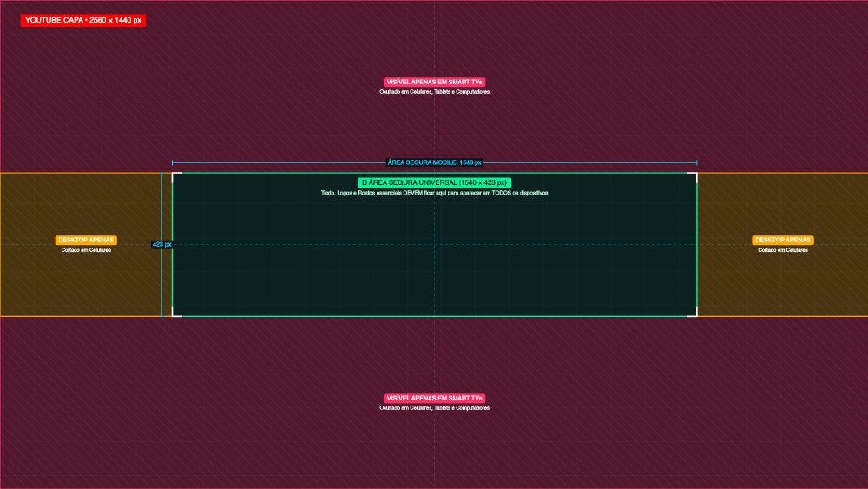Click "Cortado em Celulares" under the left DESKTOP APENAS badge
Viewport: 868px width, 489px height.
[86, 250]
